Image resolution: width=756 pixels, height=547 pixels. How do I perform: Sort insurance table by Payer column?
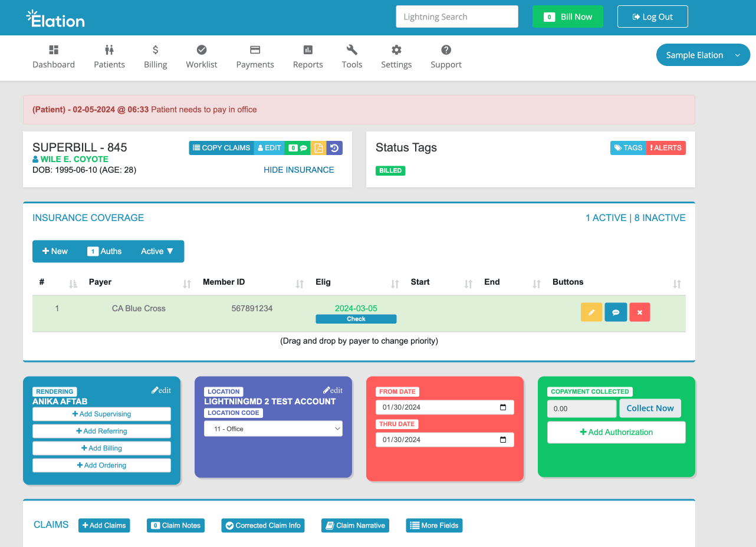(187, 284)
